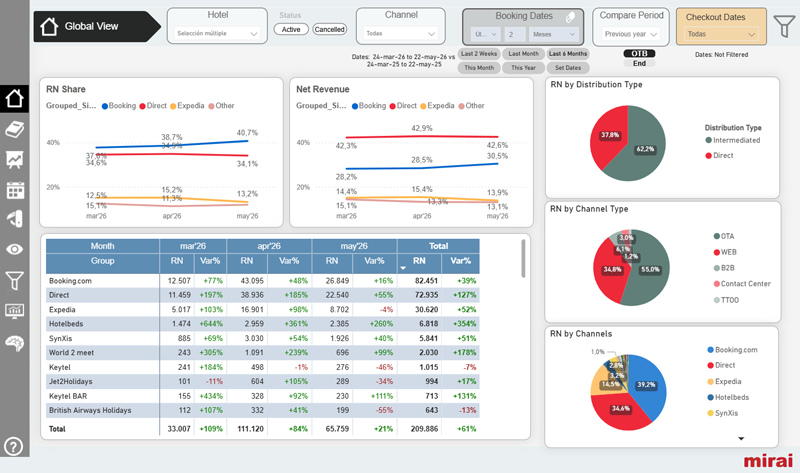
Task: Click the World 2 meet row label
Action: coord(71,353)
